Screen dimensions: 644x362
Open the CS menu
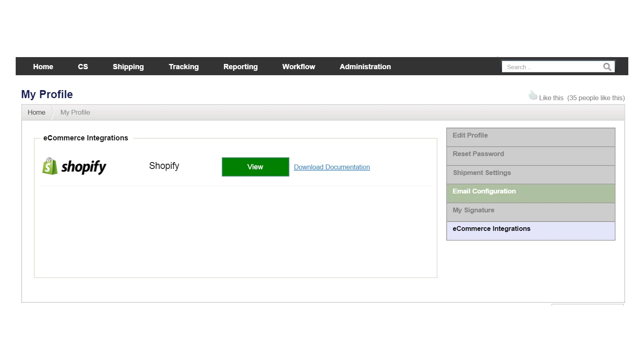83,67
